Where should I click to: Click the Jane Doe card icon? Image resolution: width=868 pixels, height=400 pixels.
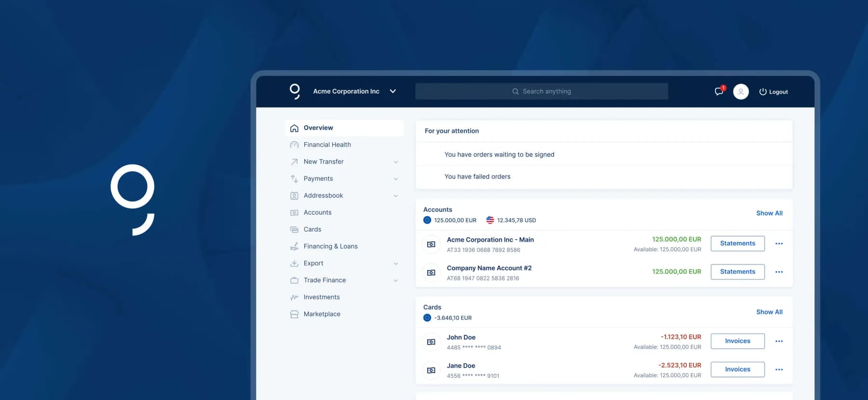[431, 370]
